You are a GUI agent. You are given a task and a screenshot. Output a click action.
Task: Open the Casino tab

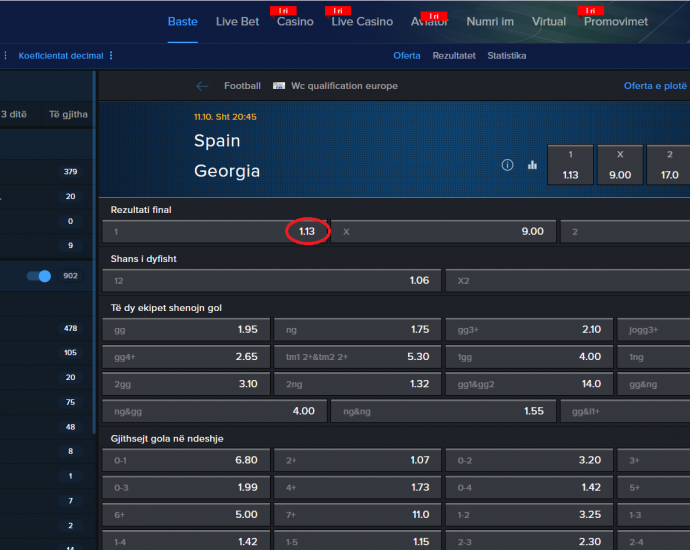[295, 22]
